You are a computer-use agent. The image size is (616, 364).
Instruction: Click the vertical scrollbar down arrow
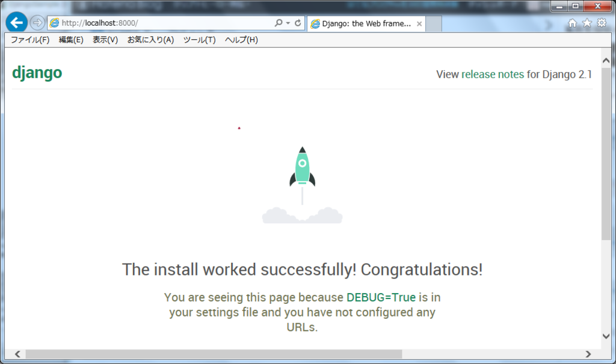[606, 336]
